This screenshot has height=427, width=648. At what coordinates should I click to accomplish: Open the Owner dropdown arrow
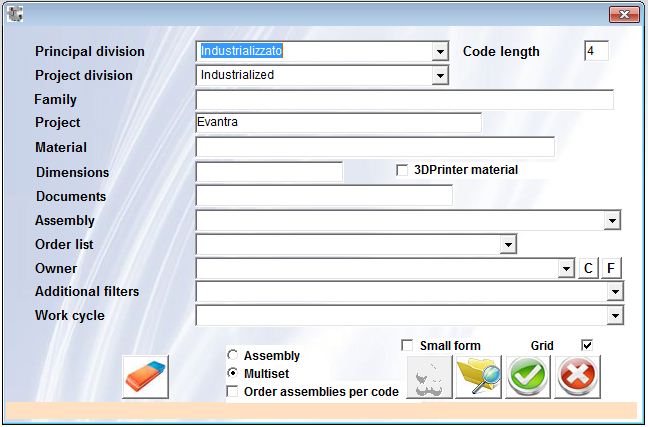click(566, 269)
